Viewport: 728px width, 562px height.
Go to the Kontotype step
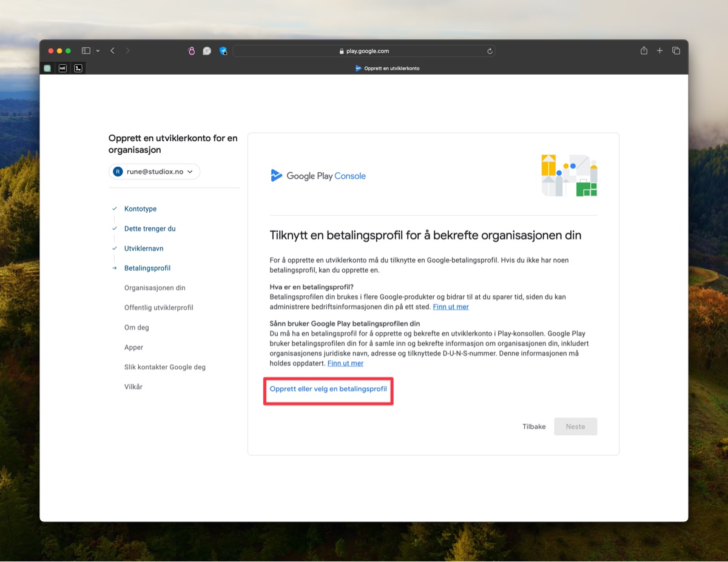click(140, 209)
